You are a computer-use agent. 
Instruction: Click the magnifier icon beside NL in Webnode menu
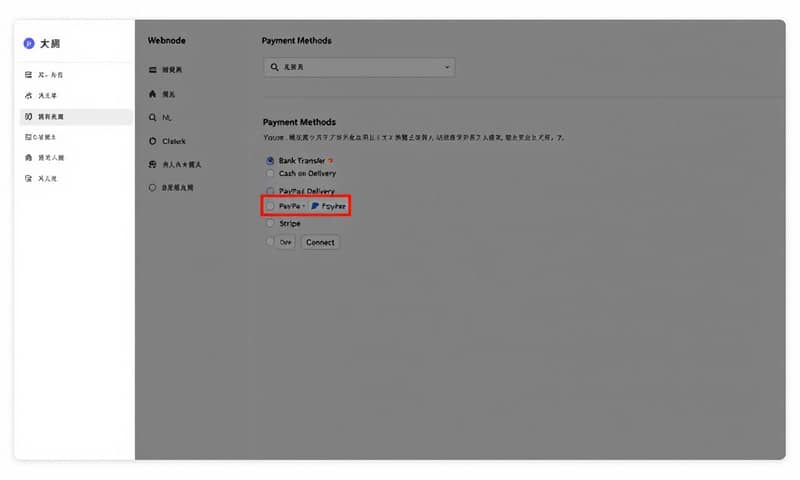click(152, 117)
